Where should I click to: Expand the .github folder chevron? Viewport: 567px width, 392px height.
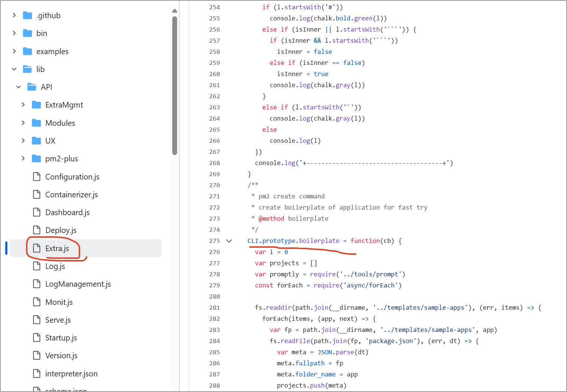pyautogui.click(x=14, y=15)
